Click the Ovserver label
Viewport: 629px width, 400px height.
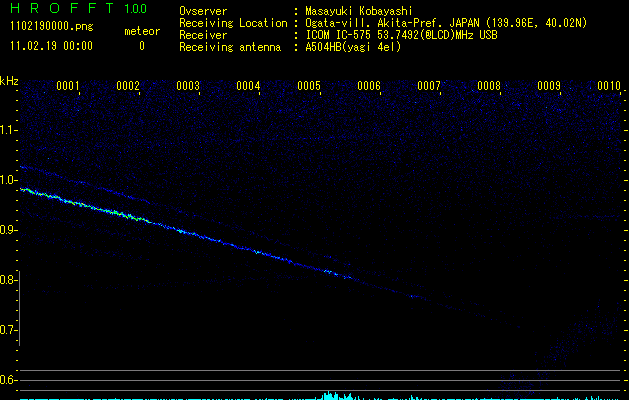pos(203,11)
